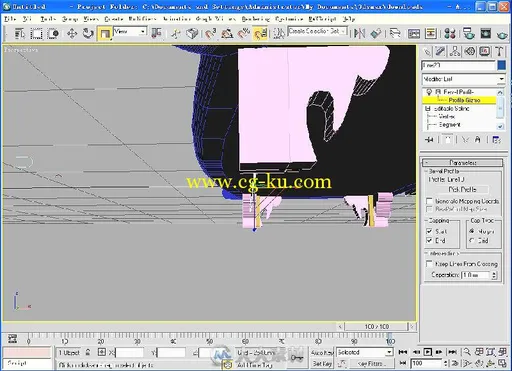Open the File menu

tap(10, 19)
